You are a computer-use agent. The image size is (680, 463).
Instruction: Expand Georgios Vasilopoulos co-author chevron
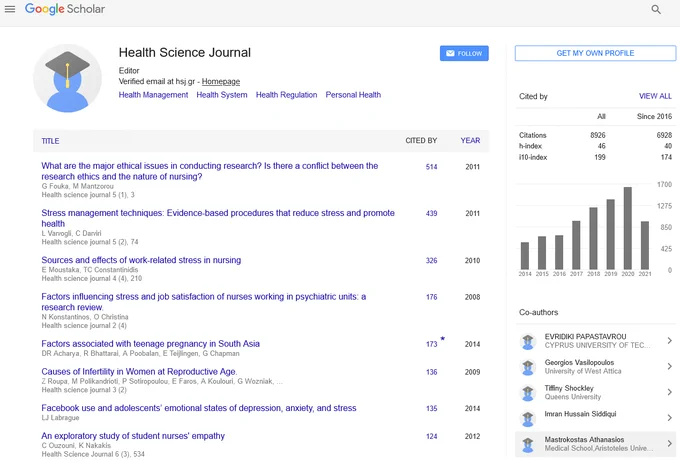670,367
